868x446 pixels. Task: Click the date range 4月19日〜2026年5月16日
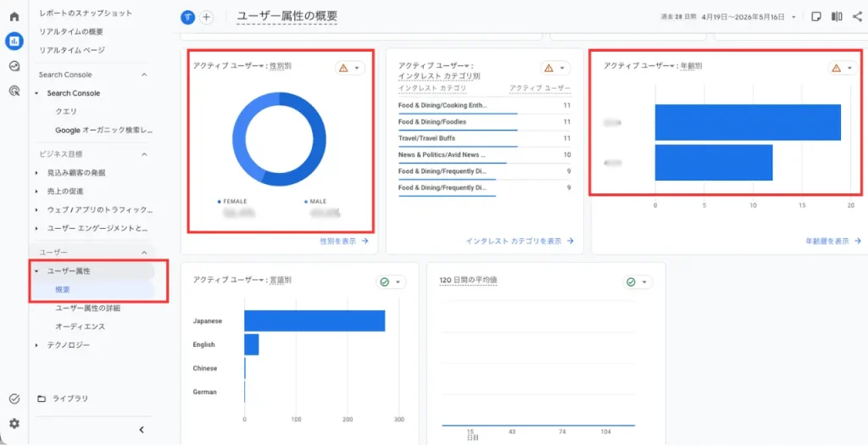pyautogui.click(x=743, y=17)
